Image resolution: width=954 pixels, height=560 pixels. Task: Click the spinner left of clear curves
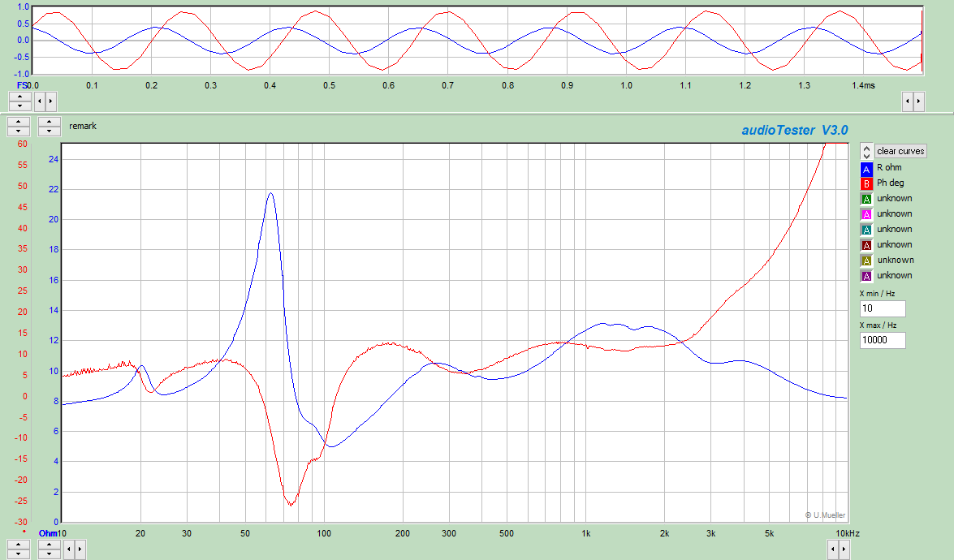(866, 151)
